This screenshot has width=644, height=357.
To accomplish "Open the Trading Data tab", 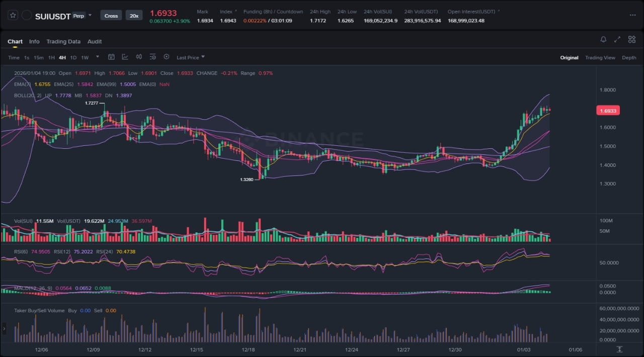I will point(63,42).
